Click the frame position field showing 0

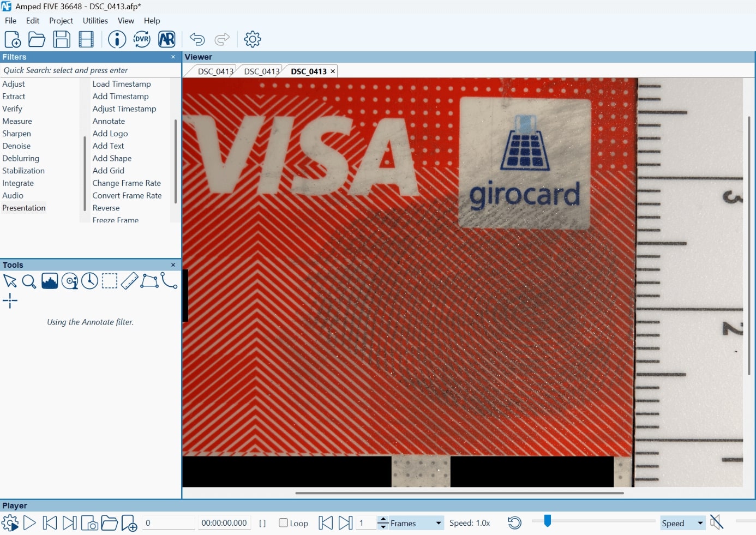tap(169, 523)
